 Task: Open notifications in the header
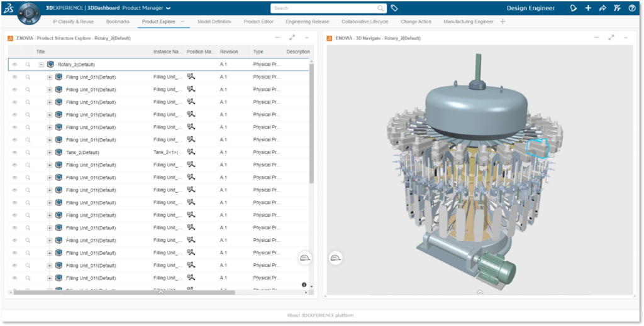click(x=574, y=8)
